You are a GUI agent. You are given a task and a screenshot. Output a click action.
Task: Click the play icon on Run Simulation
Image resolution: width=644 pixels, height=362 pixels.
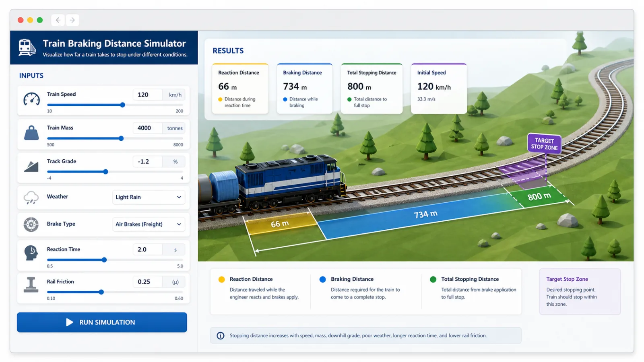[x=70, y=322]
